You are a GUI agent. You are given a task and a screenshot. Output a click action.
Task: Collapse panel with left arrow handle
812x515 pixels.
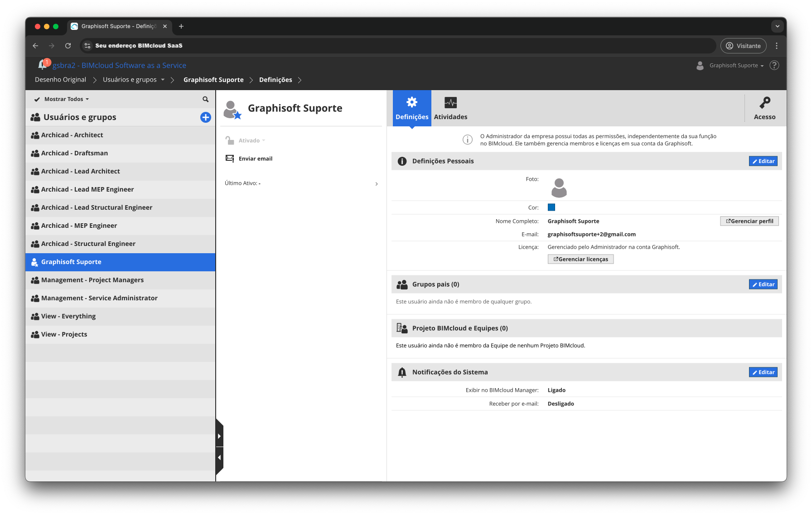coord(219,457)
